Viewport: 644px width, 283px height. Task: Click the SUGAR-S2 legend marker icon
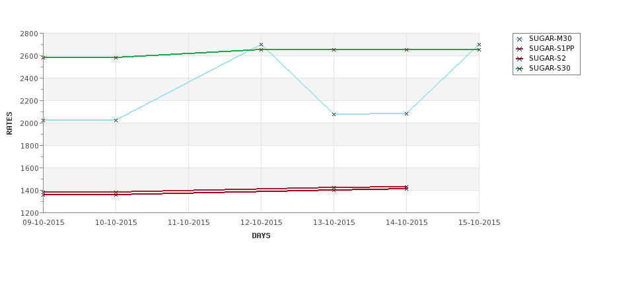coord(520,59)
